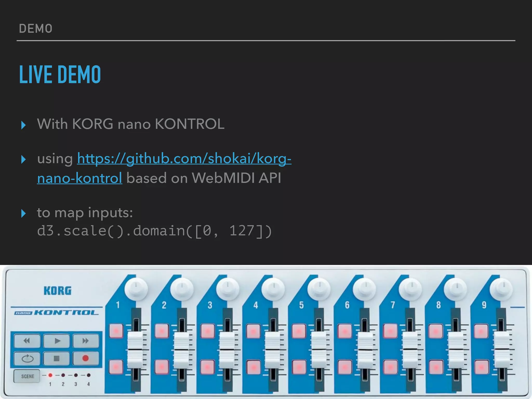
Task: Click the nano KONTROL logo on the device
Action: pos(56,312)
